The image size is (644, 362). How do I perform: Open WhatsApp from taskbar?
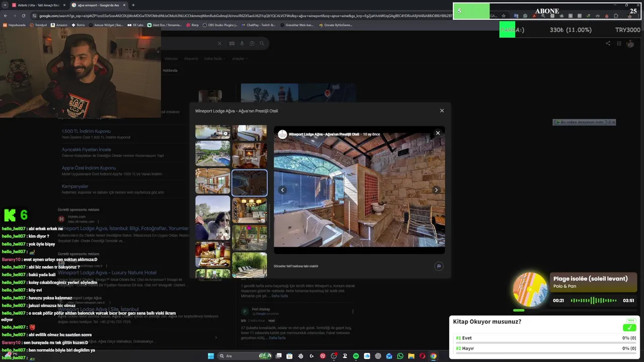click(400, 356)
